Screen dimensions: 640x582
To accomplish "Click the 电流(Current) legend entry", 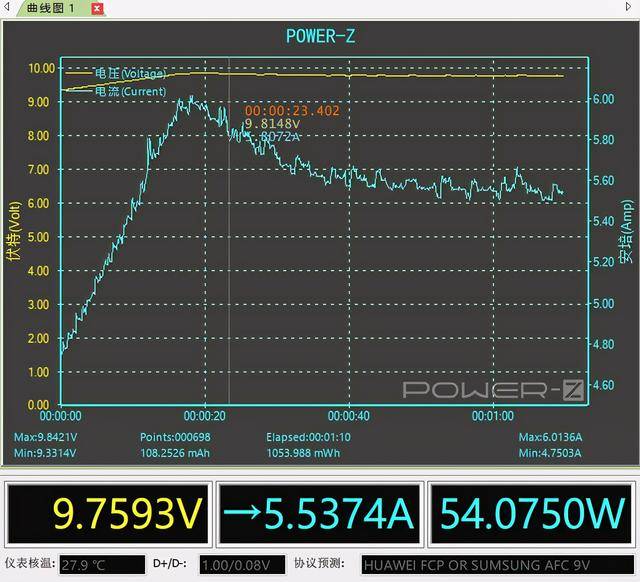I will [116, 91].
